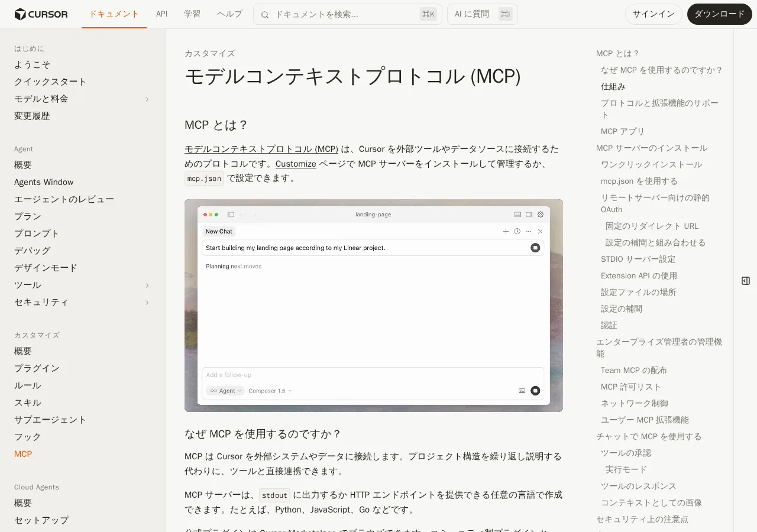Image resolution: width=757 pixels, height=532 pixels.
Task: Jump to MCP 許可リスト in contents
Action: point(631,387)
